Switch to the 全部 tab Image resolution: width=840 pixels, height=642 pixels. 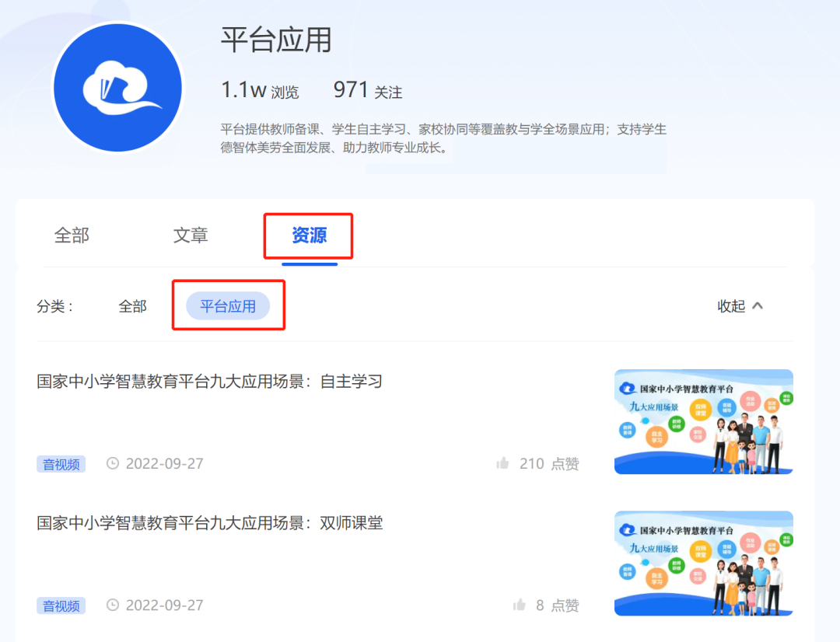click(72, 236)
